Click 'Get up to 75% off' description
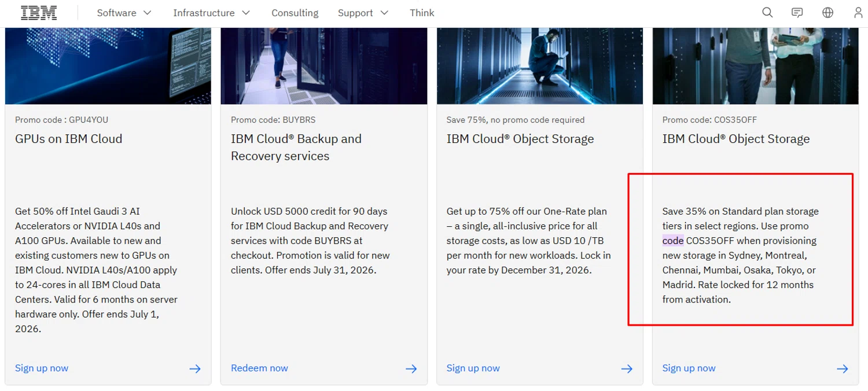The width and height of the screenshot is (868, 391). click(528, 241)
